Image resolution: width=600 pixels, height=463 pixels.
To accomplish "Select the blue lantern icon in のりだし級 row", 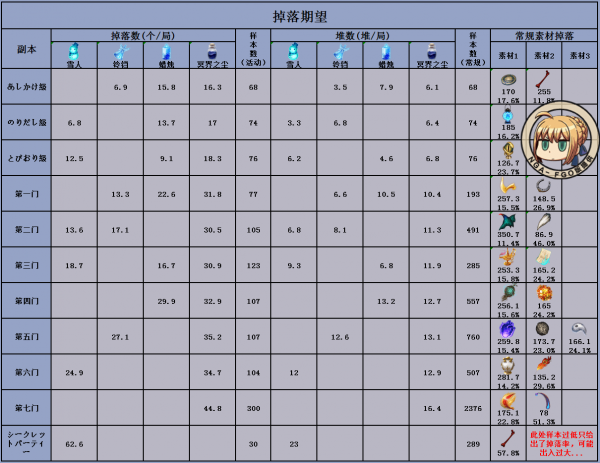I will click(x=508, y=115).
